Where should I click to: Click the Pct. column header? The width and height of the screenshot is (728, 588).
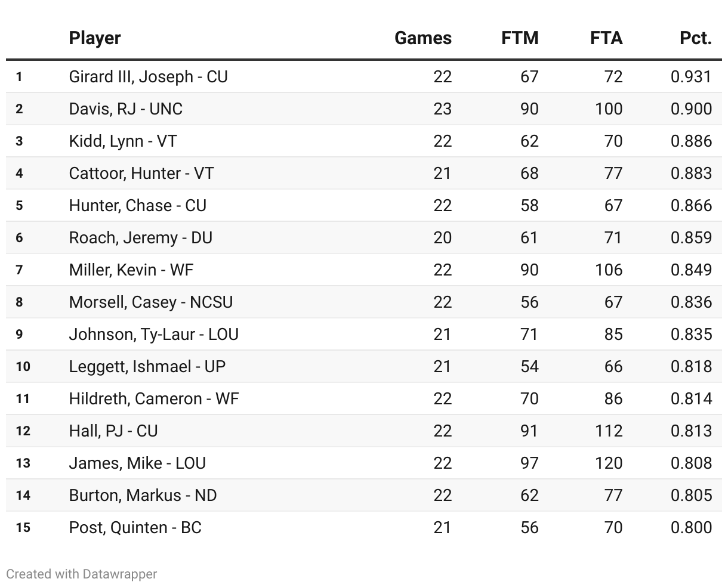pos(696,38)
